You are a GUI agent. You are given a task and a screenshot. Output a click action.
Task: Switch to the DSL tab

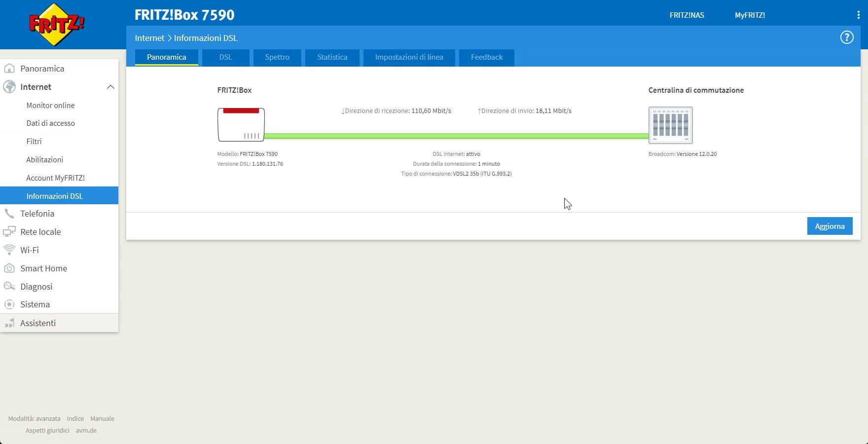coord(225,57)
